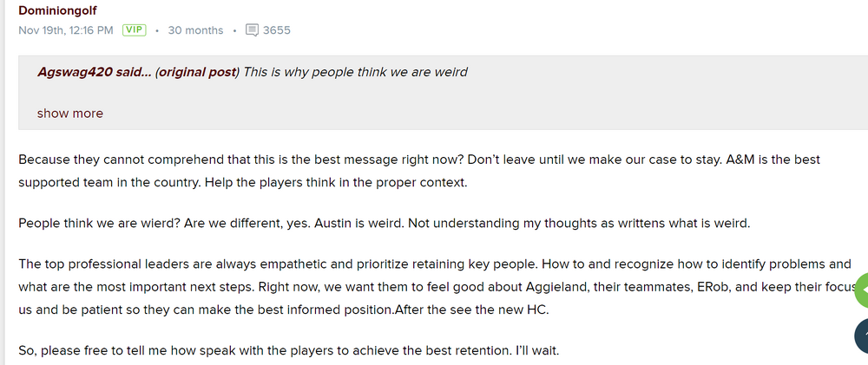Click the speech bubble post count icon

(x=252, y=30)
